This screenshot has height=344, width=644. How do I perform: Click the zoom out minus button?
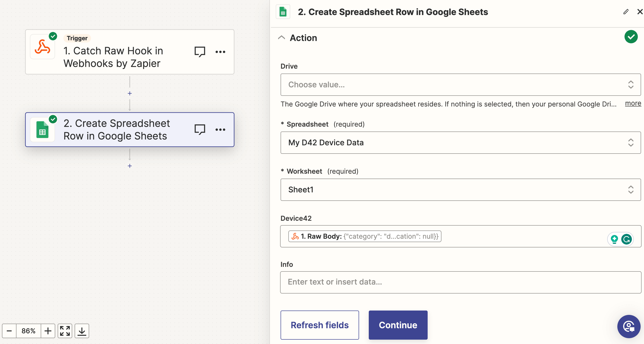pos(9,331)
